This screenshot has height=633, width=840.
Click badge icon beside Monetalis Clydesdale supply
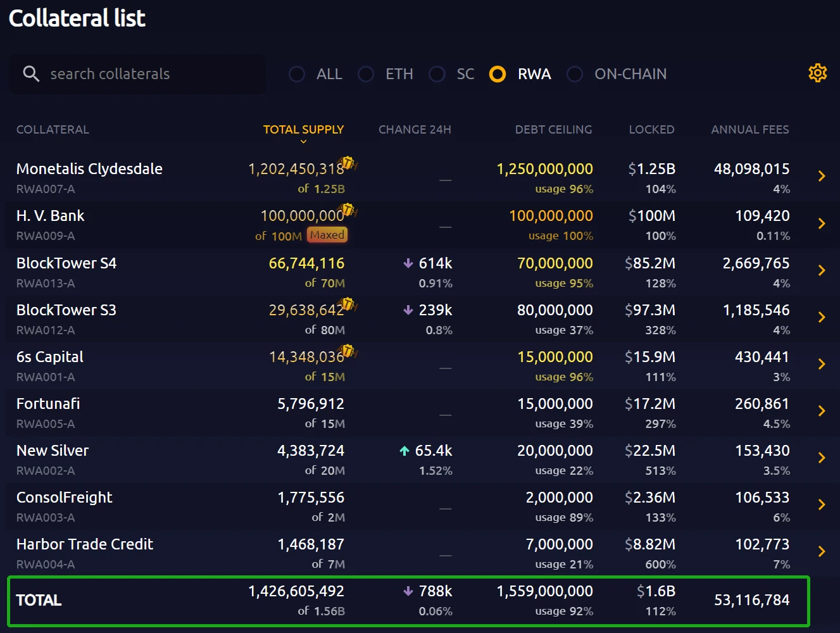pyautogui.click(x=347, y=163)
